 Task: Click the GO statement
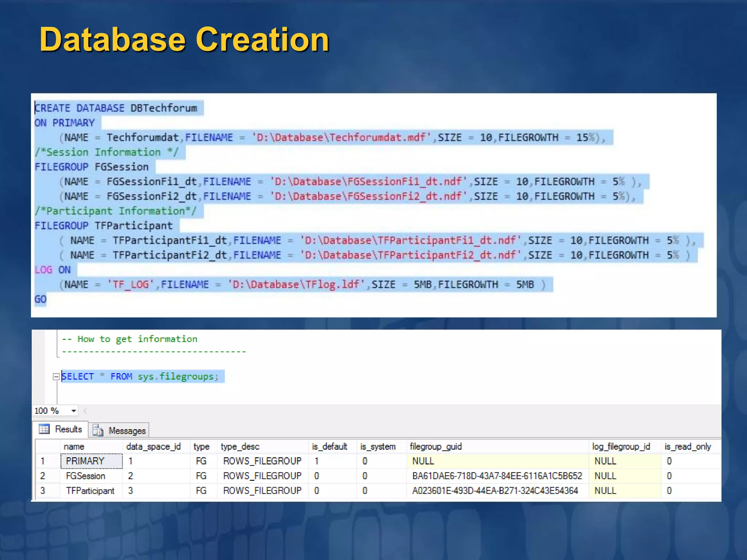click(x=40, y=299)
